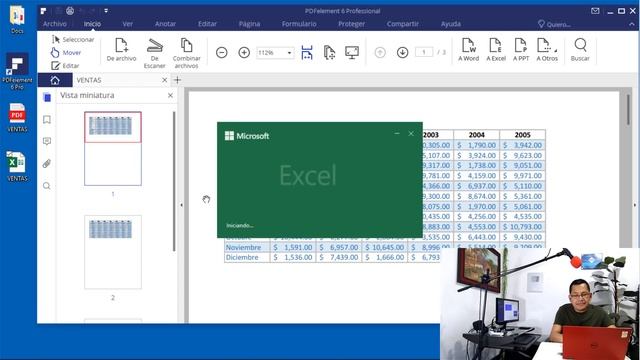Zoom in with the plus icon

pos(244,53)
